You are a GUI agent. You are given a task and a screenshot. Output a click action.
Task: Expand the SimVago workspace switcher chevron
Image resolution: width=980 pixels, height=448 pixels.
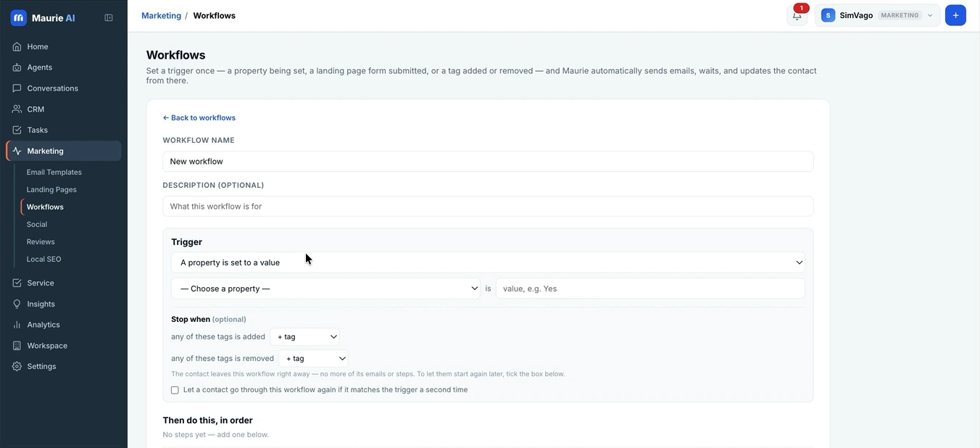tap(930, 15)
